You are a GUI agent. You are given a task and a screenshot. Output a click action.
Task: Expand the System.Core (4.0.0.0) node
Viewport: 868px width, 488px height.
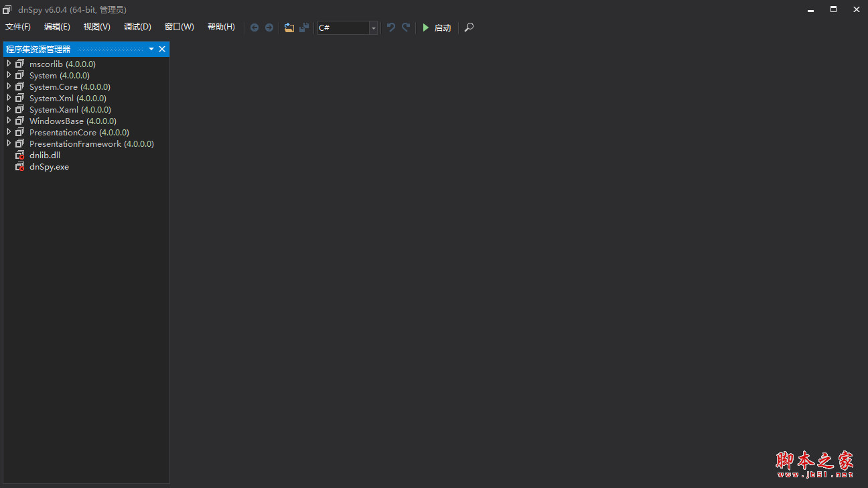tap(9, 86)
